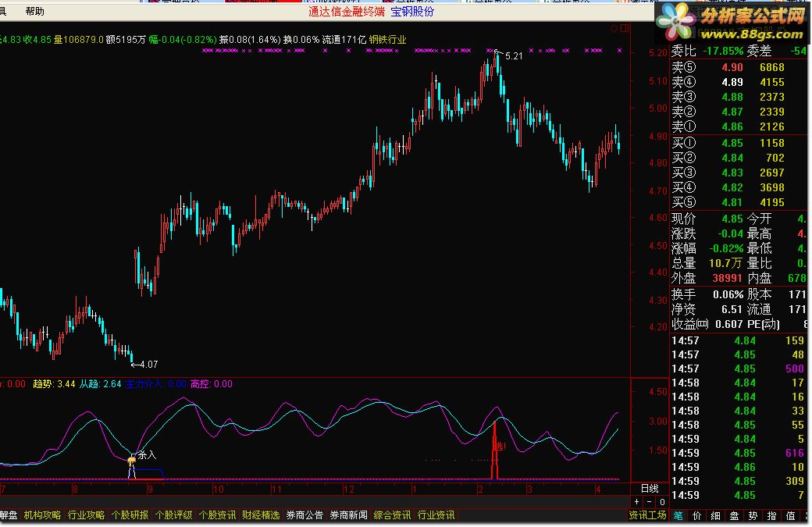This screenshot has width=812, height=527.
Task: Click the split-window icon above the chart
Action: click(625, 28)
